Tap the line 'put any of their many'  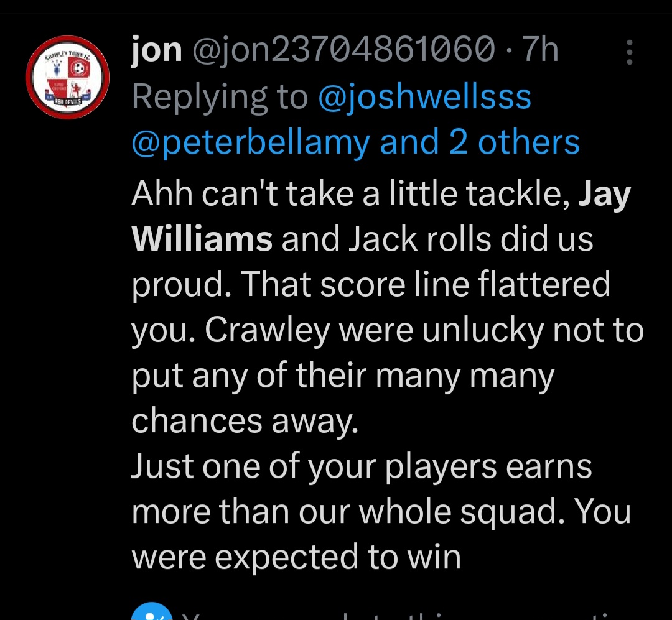pos(343,377)
